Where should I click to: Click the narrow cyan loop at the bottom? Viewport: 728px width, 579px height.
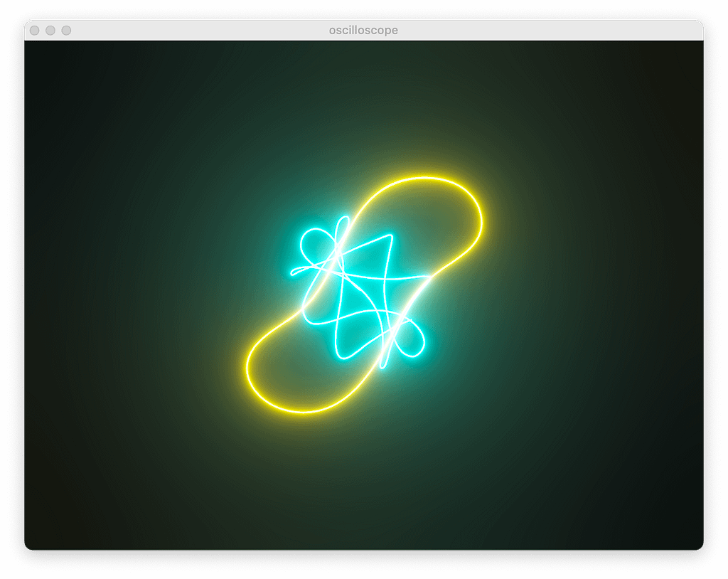384,358
